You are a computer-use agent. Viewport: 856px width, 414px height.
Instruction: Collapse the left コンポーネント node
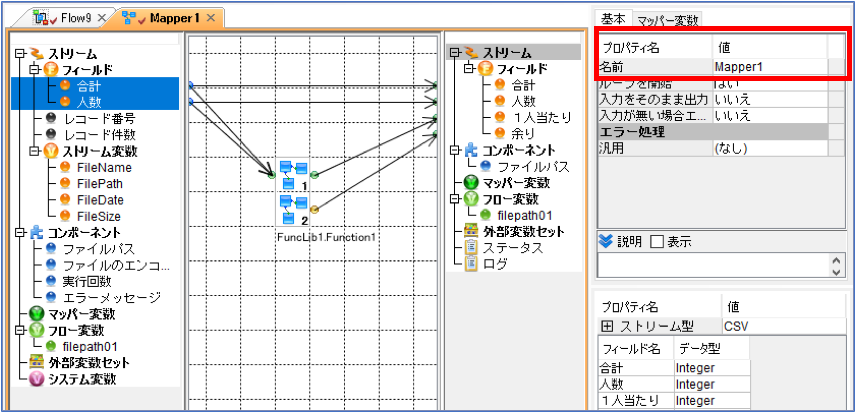pyautogui.click(x=20, y=233)
